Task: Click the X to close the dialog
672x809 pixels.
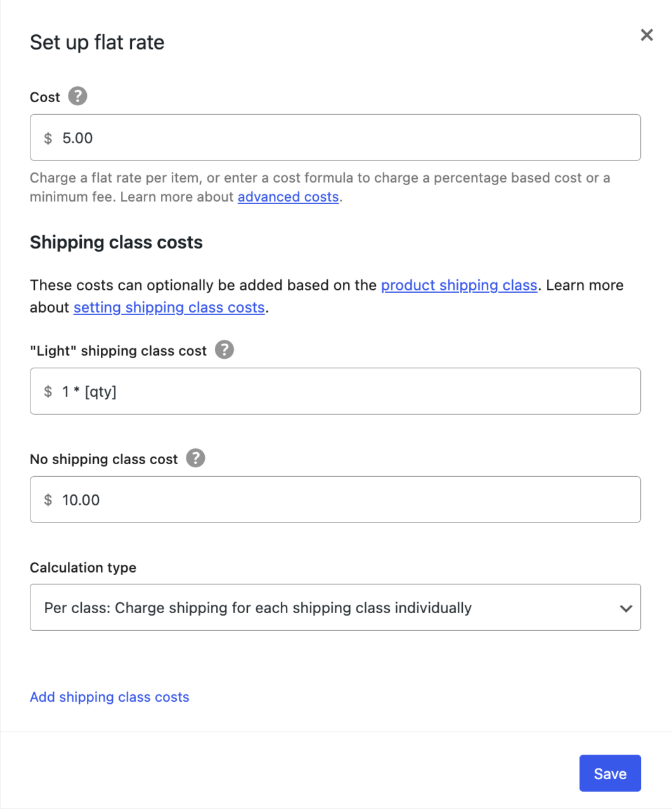Action: click(647, 35)
